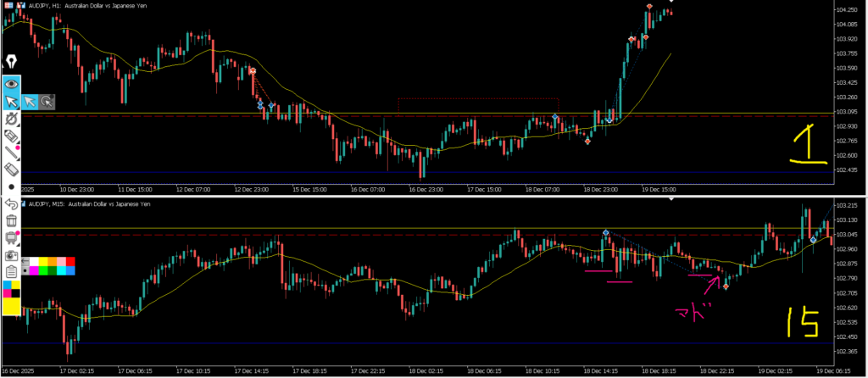
Task: Open the four-color palette icon
Action: 12,289
